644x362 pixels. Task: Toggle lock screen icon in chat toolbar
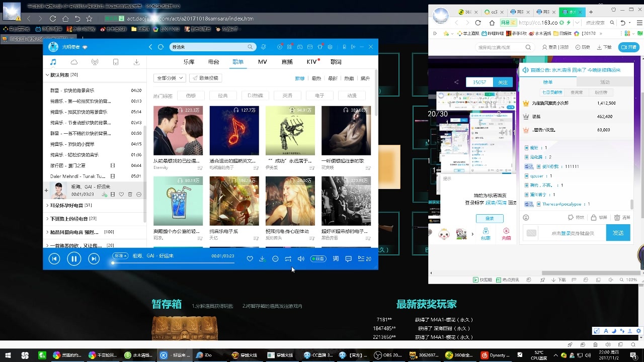point(593,217)
